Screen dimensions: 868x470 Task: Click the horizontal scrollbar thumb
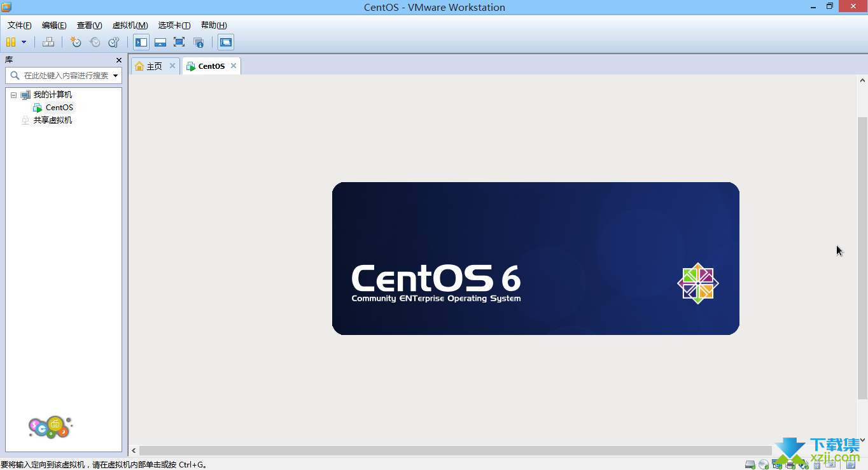click(x=456, y=451)
